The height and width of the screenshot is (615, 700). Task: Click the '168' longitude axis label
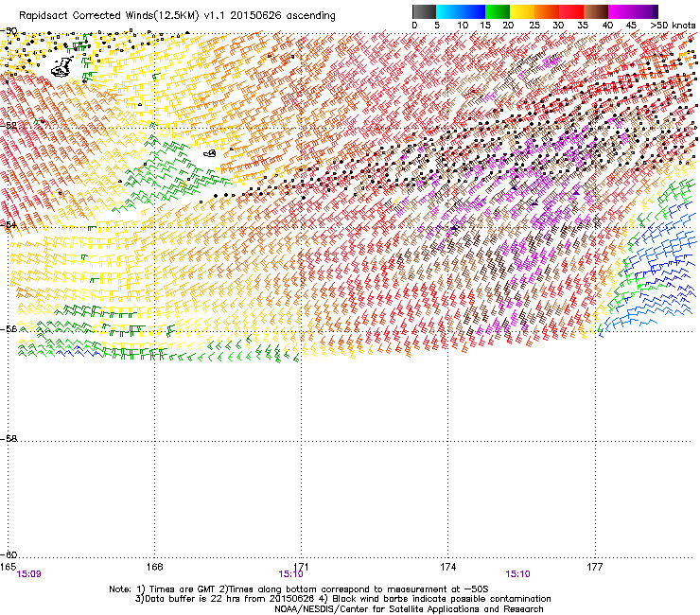coord(154,567)
